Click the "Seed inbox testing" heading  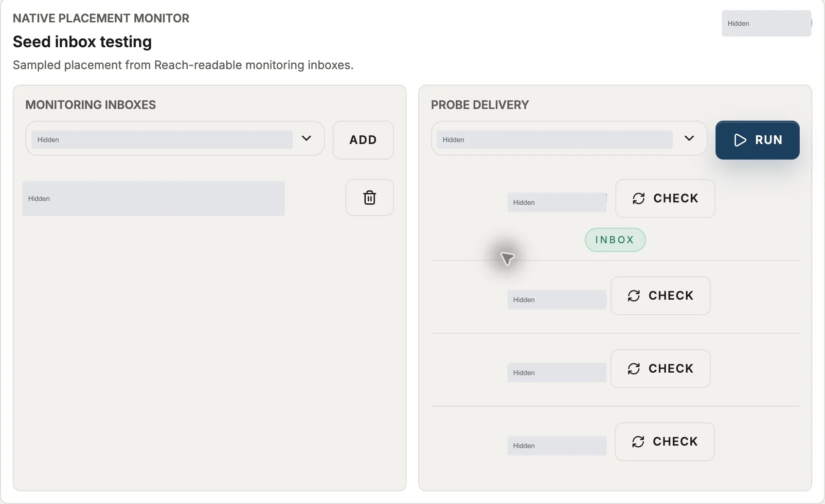(82, 42)
